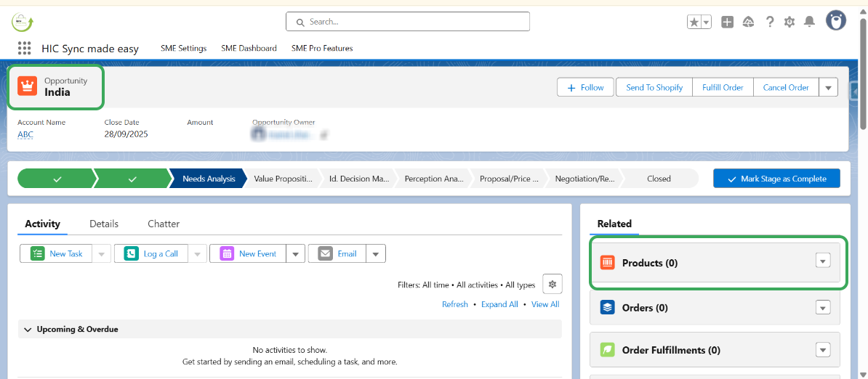Select Perception Analysis stage
The width and height of the screenshot is (868, 379).
click(434, 179)
